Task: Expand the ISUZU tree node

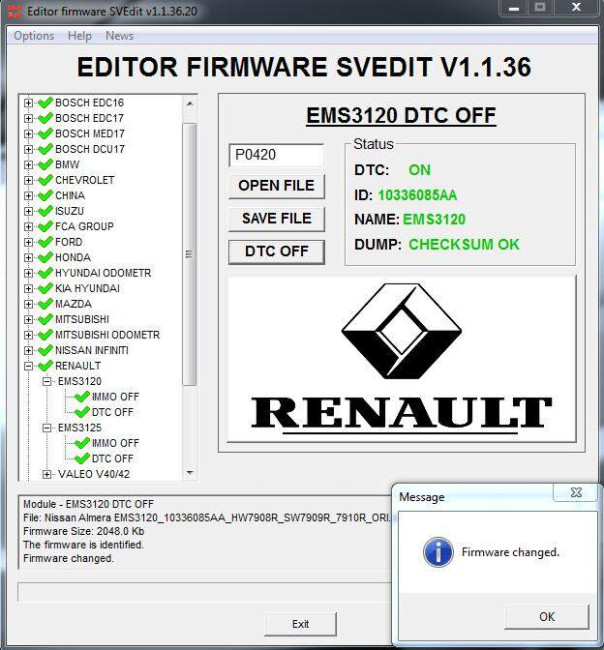Action: (x=28, y=211)
